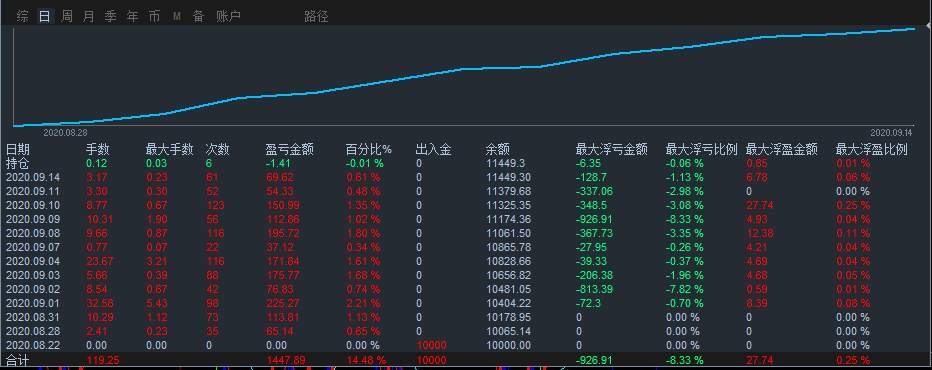Click the 日期 column header
The height and width of the screenshot is (370, 932).
[18, 150]
